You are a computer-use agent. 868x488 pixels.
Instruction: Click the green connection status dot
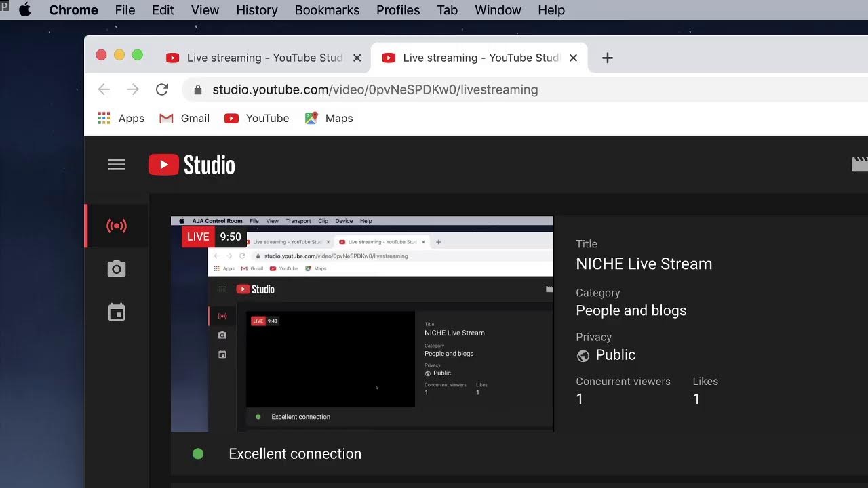tap(198, 454)
